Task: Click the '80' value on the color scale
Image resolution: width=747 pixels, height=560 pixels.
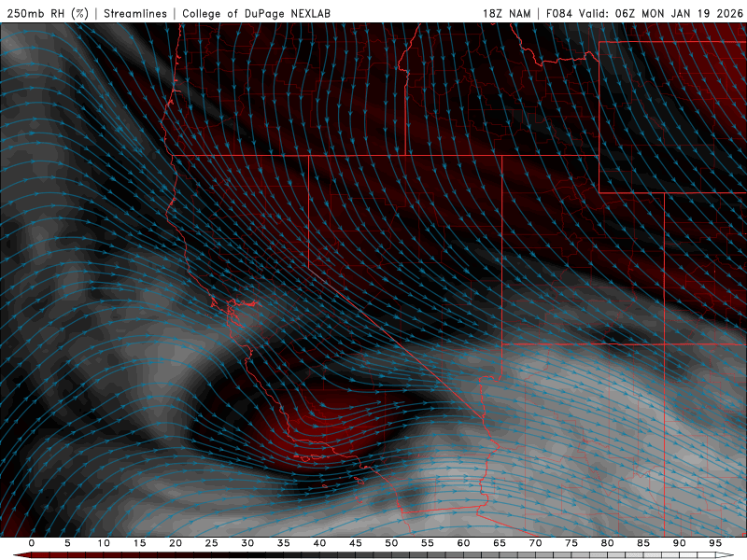Action: 607,543
